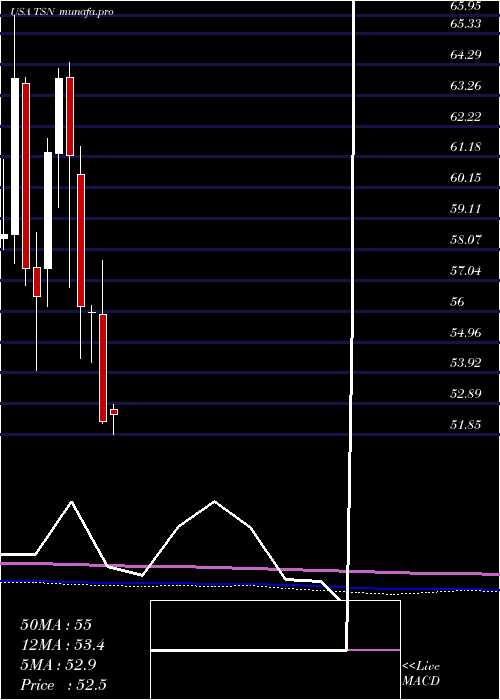Click the '<<Live MACD' label
Viewport: 500px width, 700px height.
click(421, 674)
